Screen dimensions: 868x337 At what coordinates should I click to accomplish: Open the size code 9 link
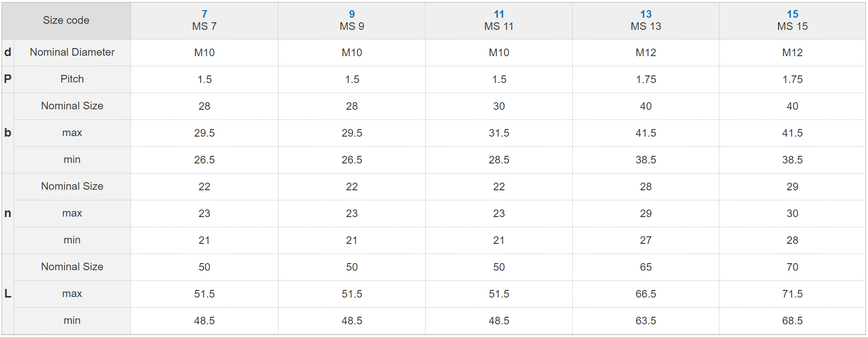[x=352, y=14]
